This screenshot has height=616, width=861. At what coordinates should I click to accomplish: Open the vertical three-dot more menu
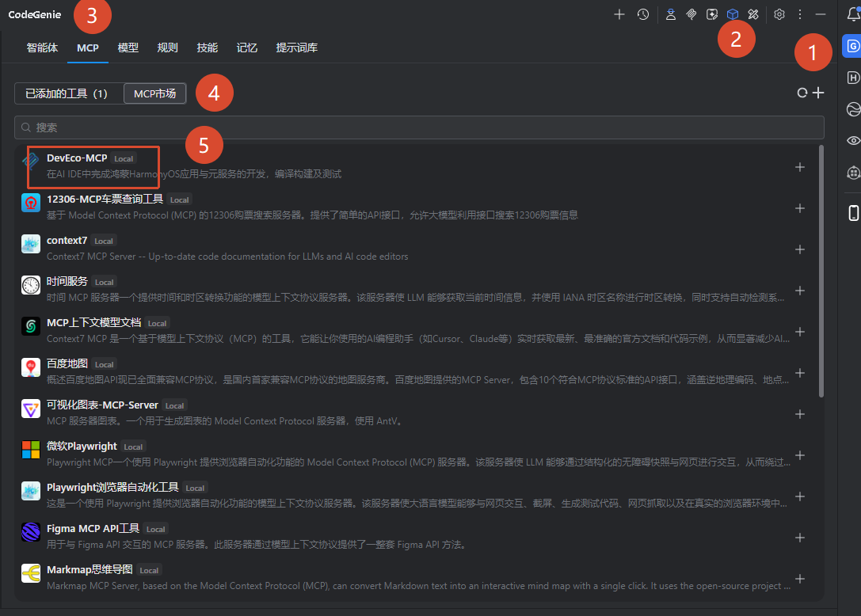click(800, 14)
